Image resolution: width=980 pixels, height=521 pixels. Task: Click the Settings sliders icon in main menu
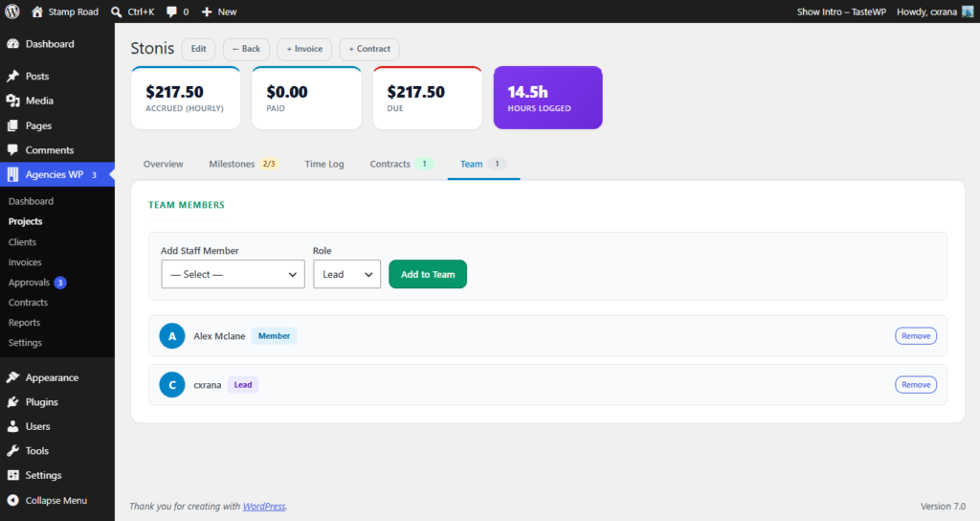click(12, 475)
